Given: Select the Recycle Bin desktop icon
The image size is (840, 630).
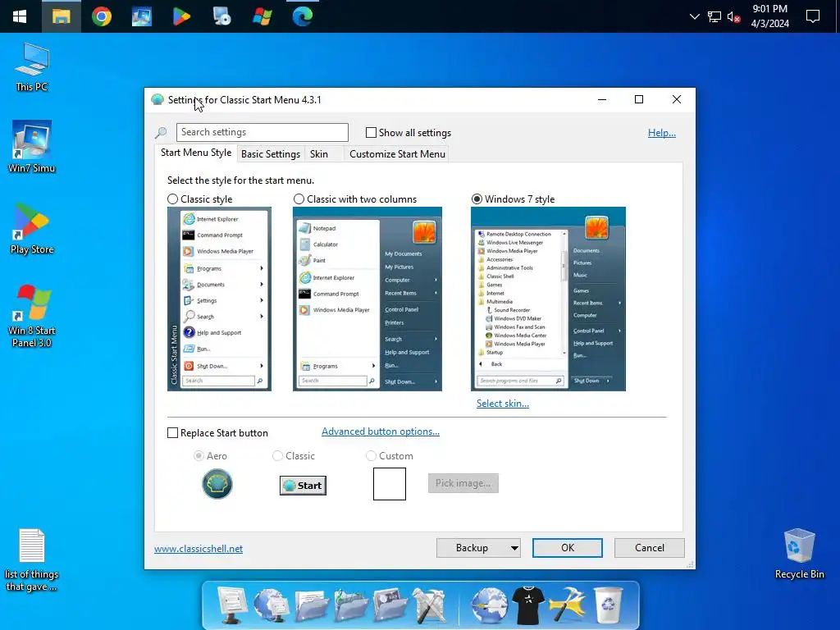Looking at the screenshot, I should coord(799,554).
